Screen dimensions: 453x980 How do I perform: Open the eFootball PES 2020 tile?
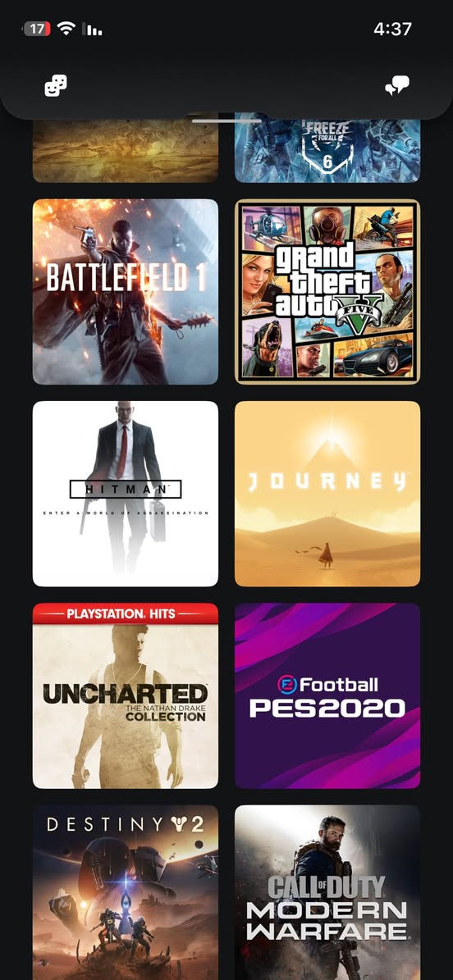[x=327, y=695]
